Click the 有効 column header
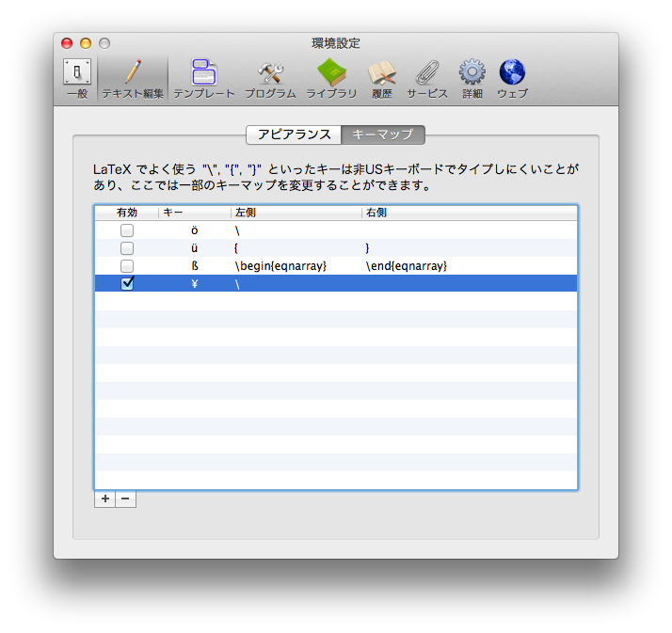This screenshot has width=672, height=633. pos(127,213)
